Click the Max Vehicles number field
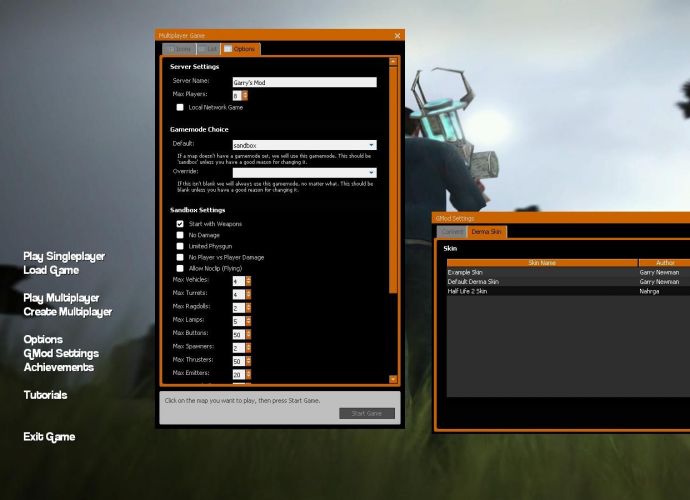The height and width of the screenshot is (500, 690). (x=239, y=281)
